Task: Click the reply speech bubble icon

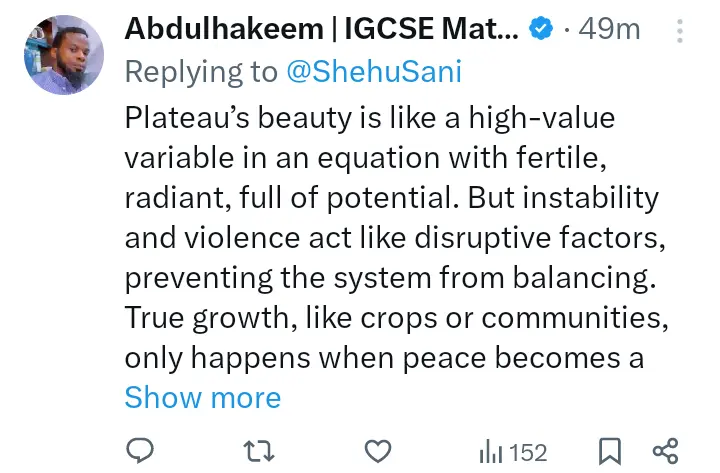Action: coord(141,451)
